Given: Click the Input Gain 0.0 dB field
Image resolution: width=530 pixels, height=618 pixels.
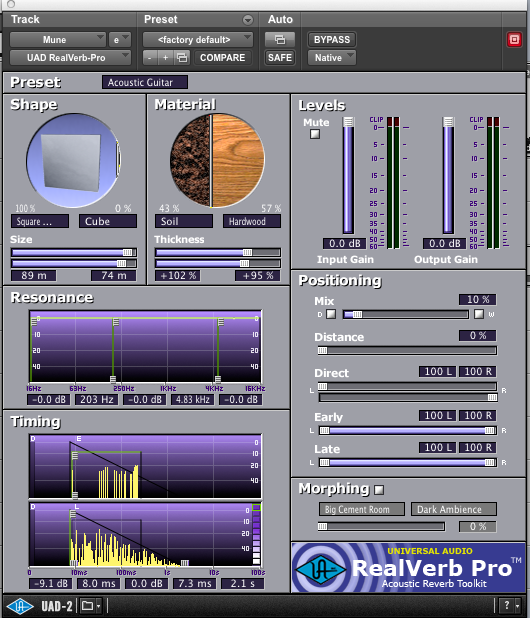Looking at the screenshot, I should pos(345,244).
